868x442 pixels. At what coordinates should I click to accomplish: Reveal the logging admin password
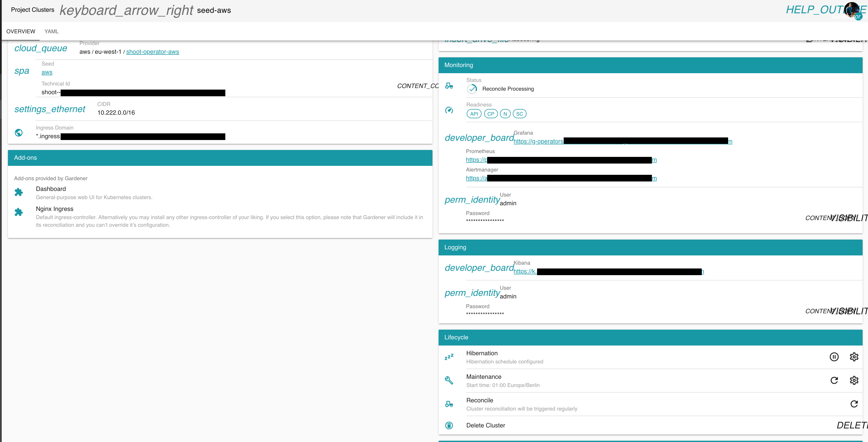click(848, 311)
